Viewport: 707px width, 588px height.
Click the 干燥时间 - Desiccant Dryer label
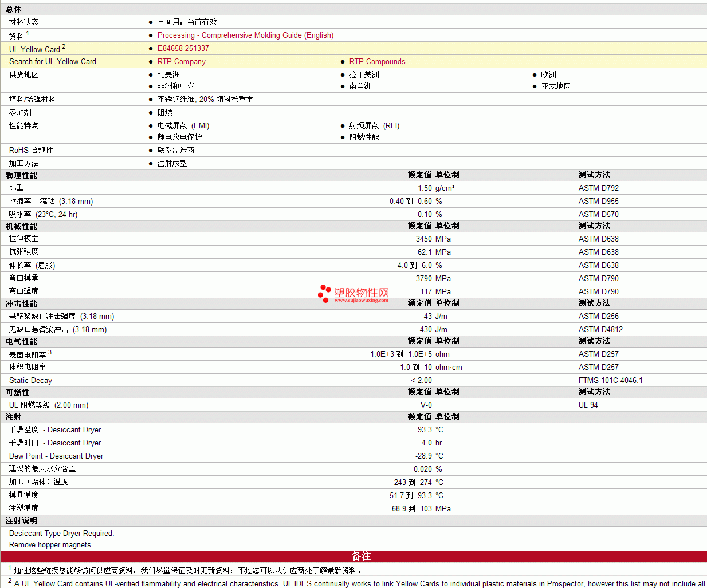pyautogui.click(x=55, y=443)
